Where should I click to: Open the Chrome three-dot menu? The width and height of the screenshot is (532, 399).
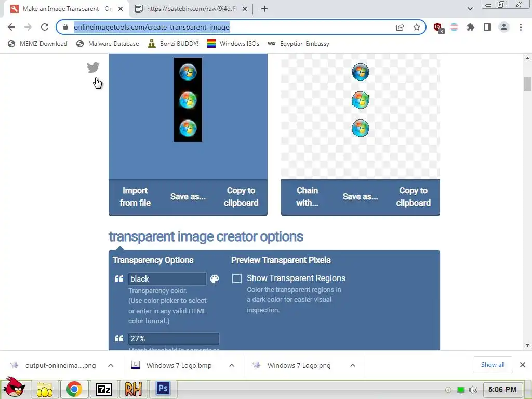(x=521, y=27)
